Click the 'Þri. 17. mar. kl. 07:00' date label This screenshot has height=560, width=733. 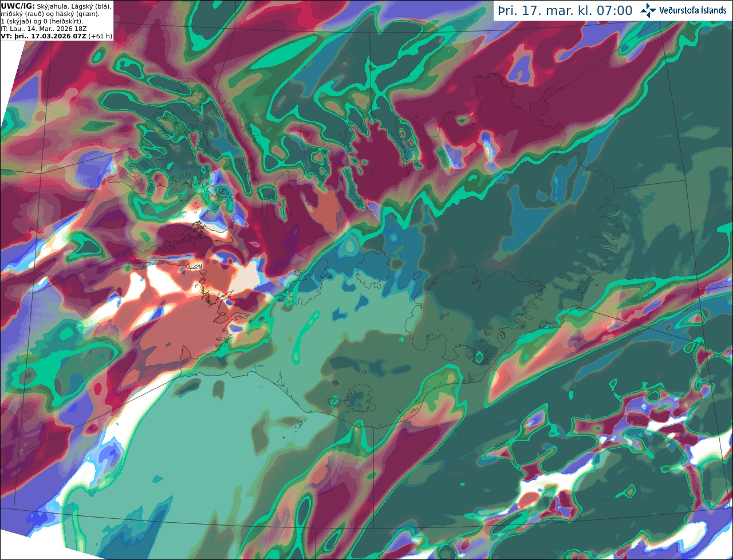565,11
